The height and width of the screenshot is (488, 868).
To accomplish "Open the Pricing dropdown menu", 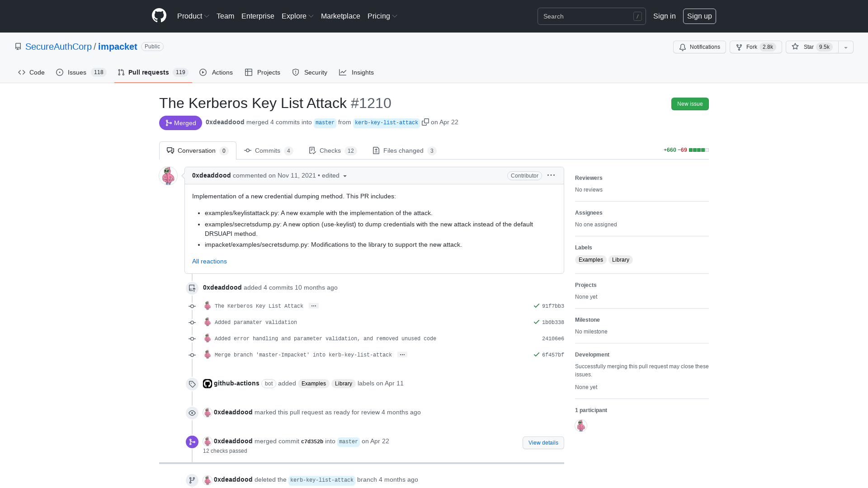I will [382, 16].
